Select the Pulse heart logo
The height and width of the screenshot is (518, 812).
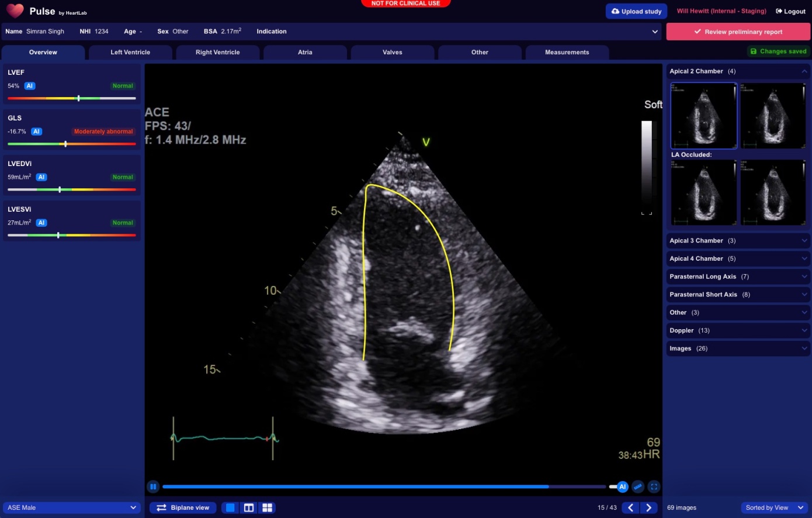[x=15, y=11]
